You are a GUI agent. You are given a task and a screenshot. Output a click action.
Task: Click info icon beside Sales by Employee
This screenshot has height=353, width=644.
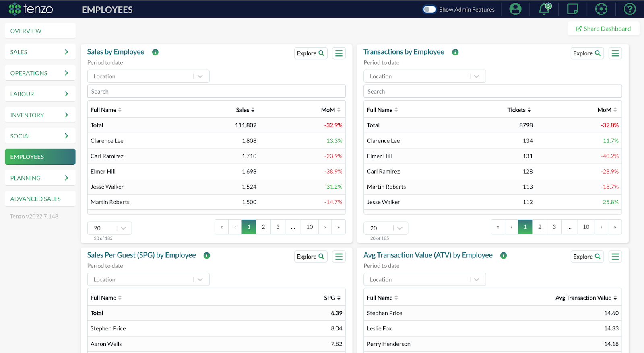(x=155, y=52)
